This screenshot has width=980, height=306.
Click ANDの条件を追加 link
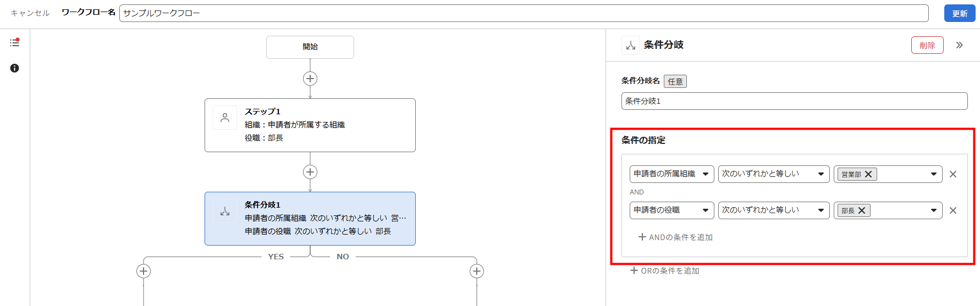(675, 237)
